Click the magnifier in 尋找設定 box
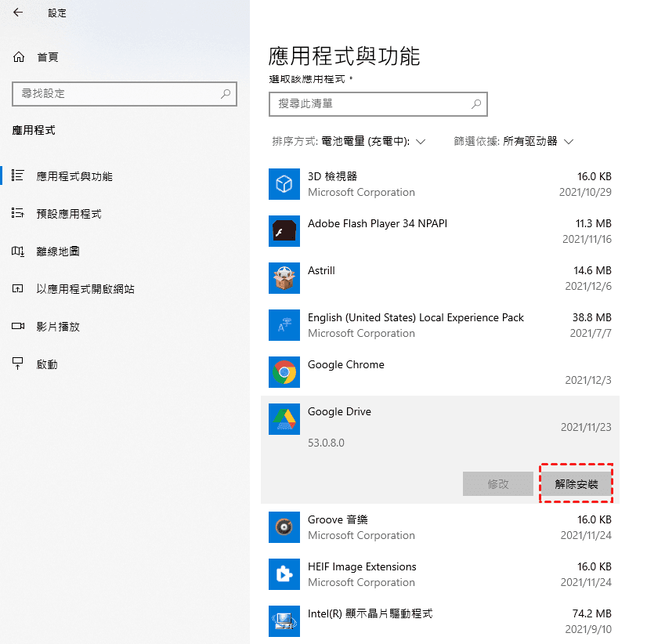This screenshot has width=647, height=644. pos(226,94)
